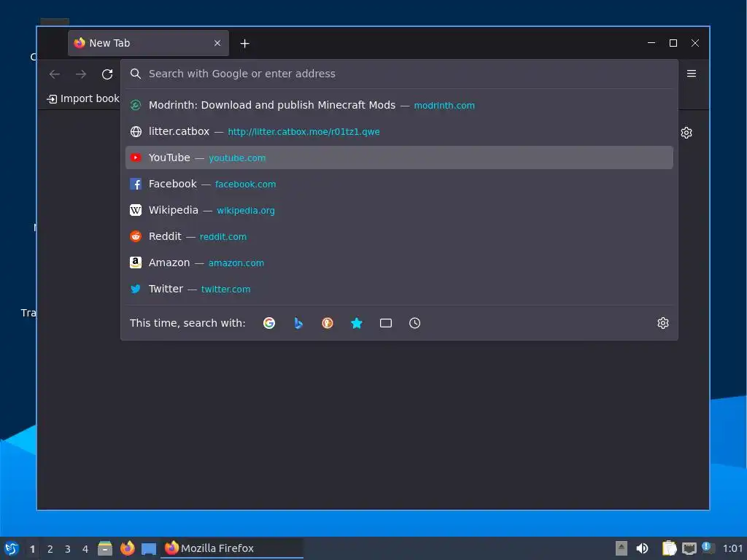Select the Twitter suggestion row

399,289
